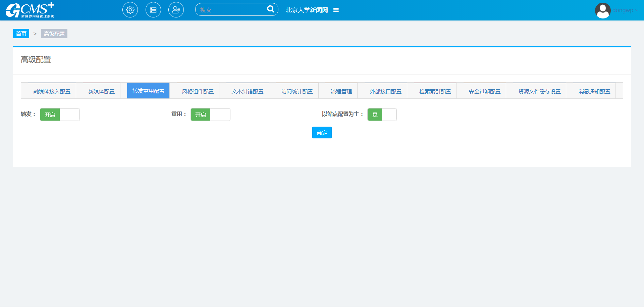Click the user avatar icon

click(602, 10)
